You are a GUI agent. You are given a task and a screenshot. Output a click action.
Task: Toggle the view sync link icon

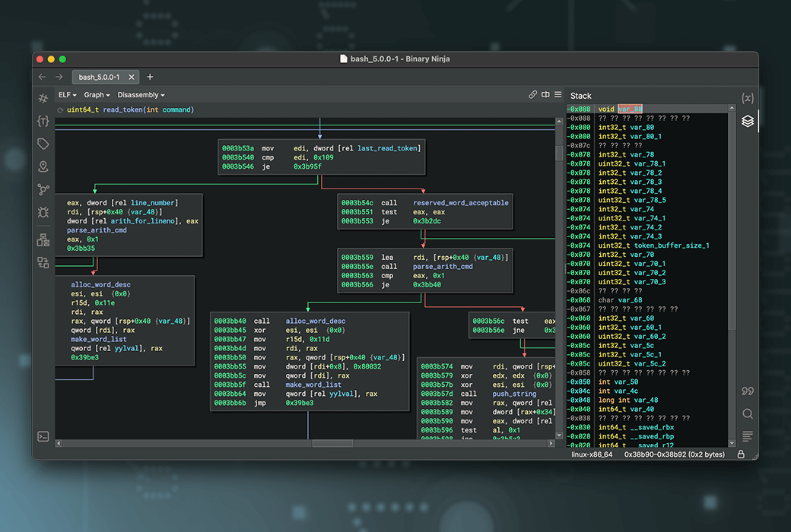pos(532,95)
